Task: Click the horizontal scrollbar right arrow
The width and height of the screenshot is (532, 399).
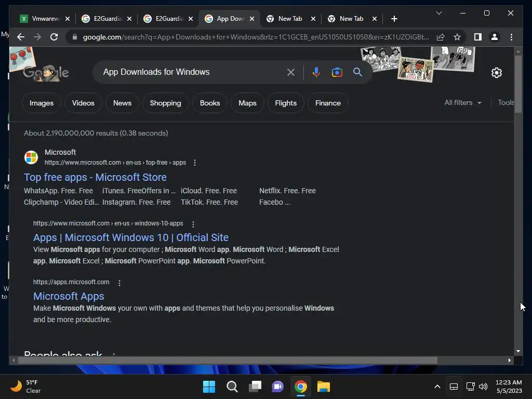Action: point(510,361)
